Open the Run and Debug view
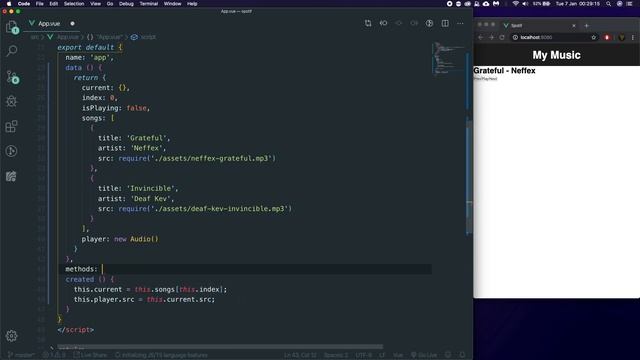This screenshot has height=360, width=640. (x=11, y=101)
